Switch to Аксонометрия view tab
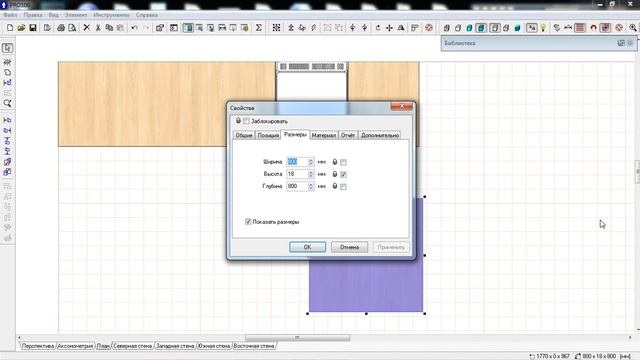This screenshot has width=640, height=360. pyautogui.click(x=76, y=346)
